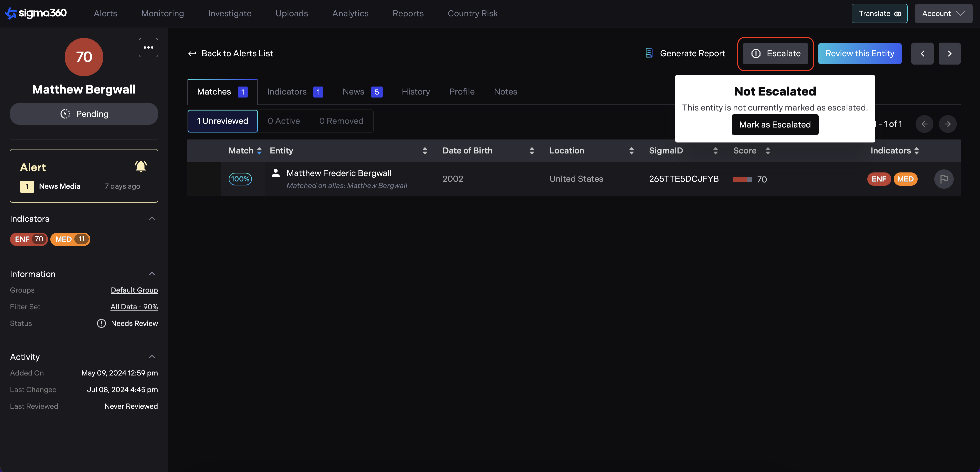This screenshot has width=980, height=472.
Task: Click Mark as Escalated button
Action: click(x=775, y=124)
